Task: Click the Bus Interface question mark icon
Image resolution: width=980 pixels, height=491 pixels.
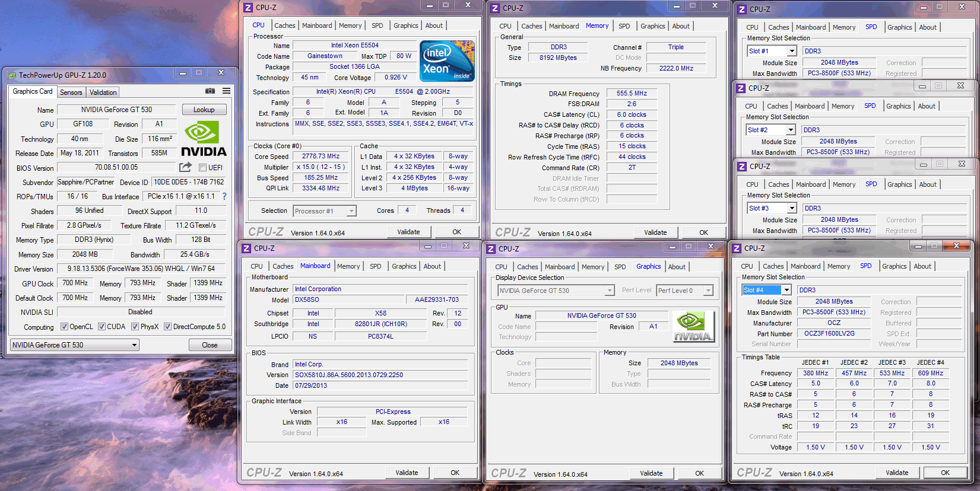Action: [x=224, y=196]
